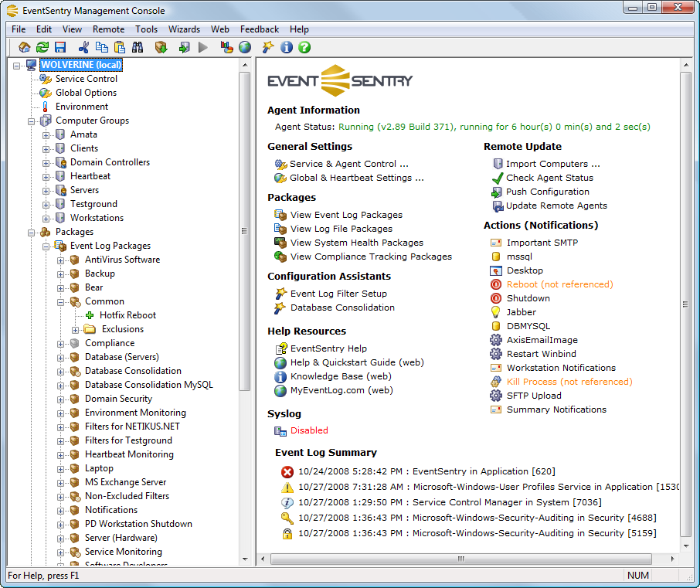Collapse the WOLVERINE (local) root node
This screenshot has width=700, height=588.
pos(16,66)
